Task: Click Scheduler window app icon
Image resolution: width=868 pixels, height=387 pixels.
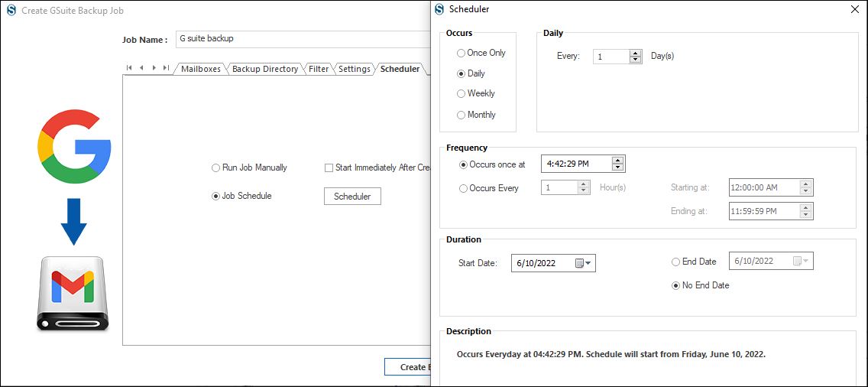Action: tap(439, 9)
